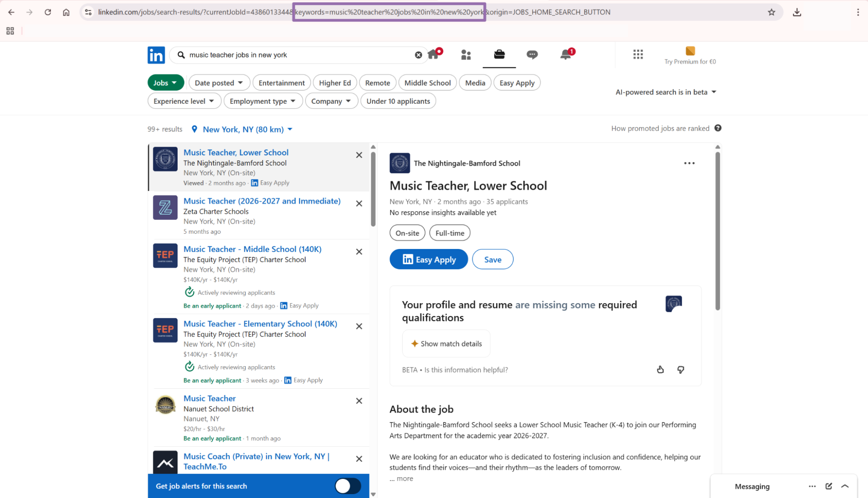Open the Music Coach (Private) in New York listing
The width and height of the screenshot is (868, 498).
256,461
